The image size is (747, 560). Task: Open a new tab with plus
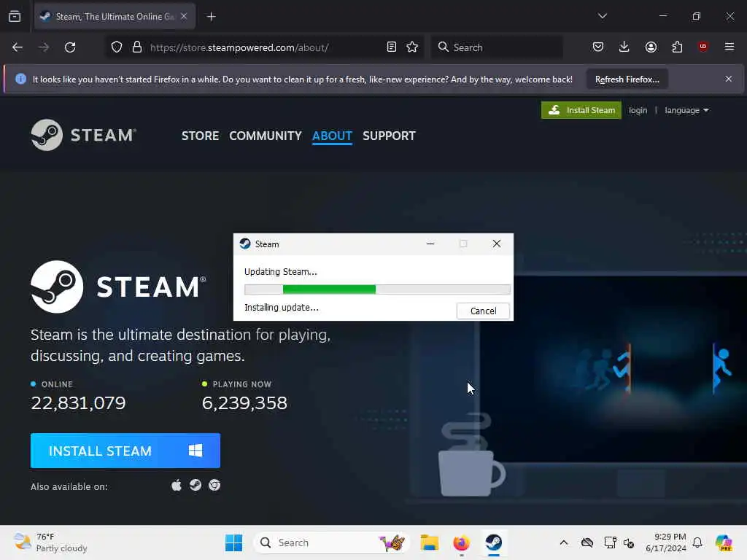211,17
